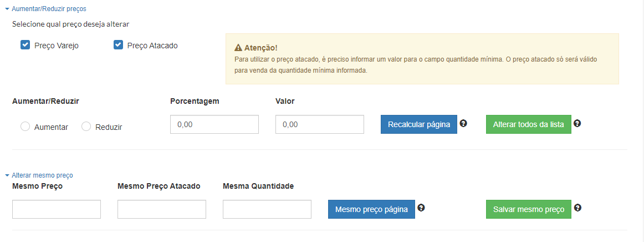Click the Salvar mesmo preço button
644x242 pixels.
pyautogui.click(x=529, y=209)
